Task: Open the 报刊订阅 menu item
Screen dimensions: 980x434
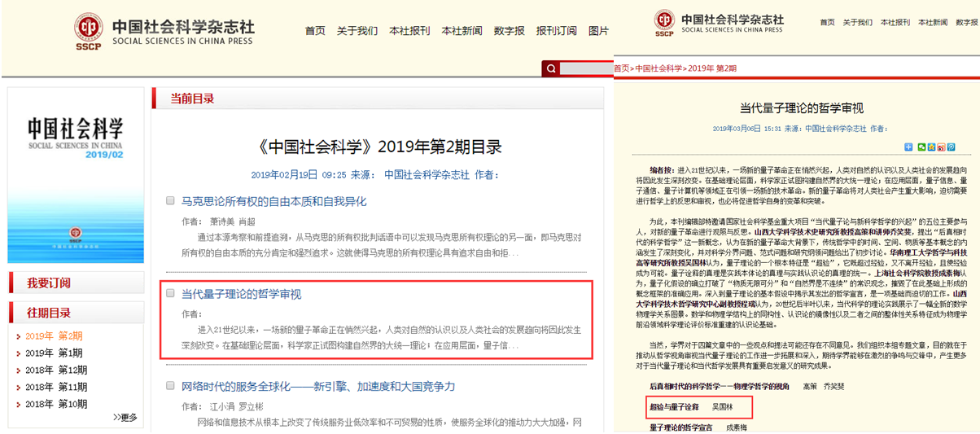Action: coord(556,31)
